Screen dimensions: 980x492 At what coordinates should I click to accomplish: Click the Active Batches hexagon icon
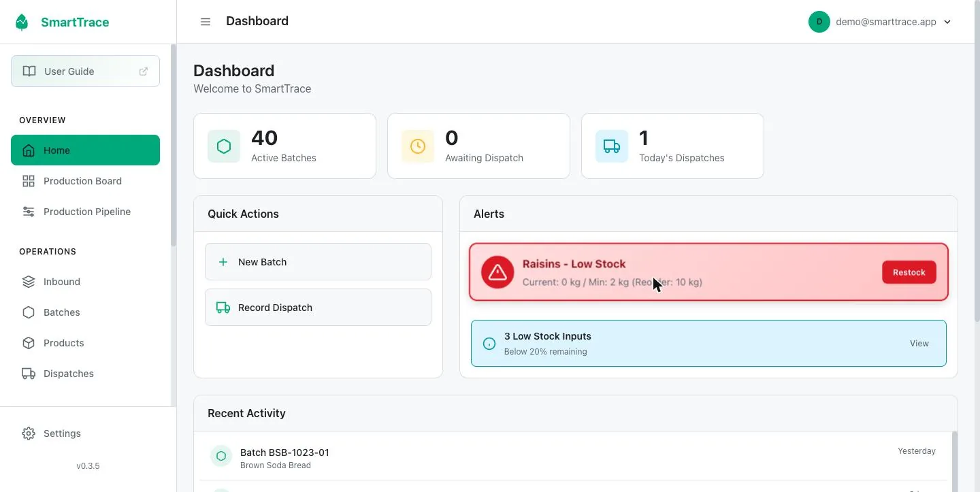224,146
